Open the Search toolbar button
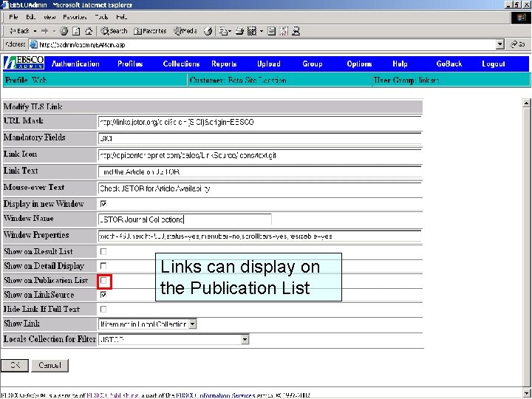 click(114, 31)
